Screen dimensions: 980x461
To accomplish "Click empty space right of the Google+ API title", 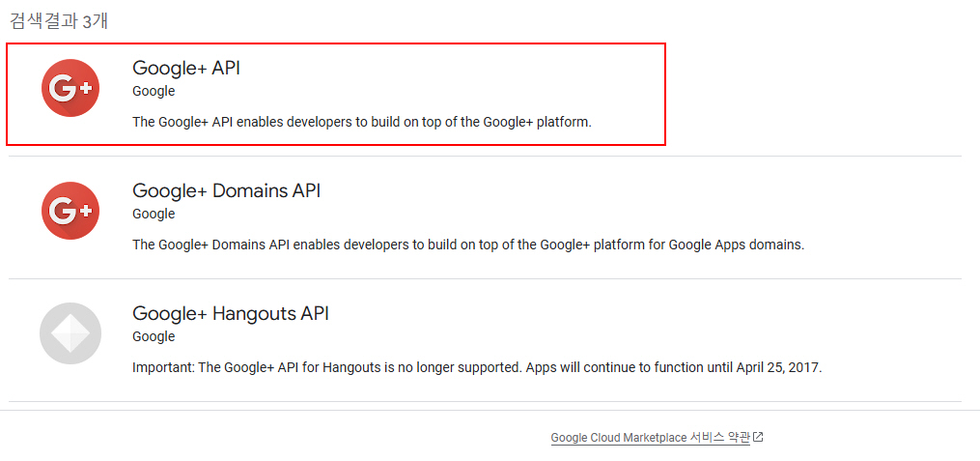I will coord(434,68).
